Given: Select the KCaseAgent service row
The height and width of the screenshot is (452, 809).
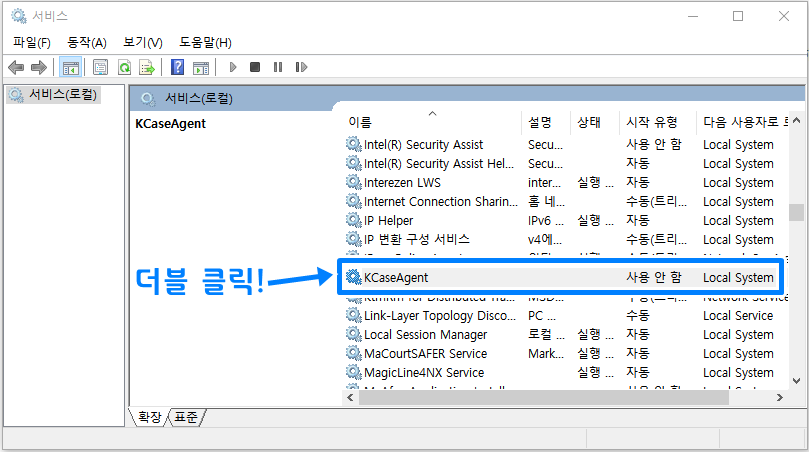Looking at the screenshot, I should (x=561, y=278).
